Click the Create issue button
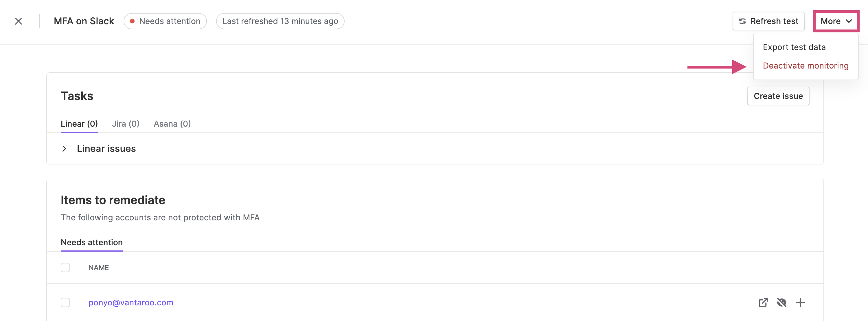This screenshot has width=868, height=321. click(x=778, y=96)
